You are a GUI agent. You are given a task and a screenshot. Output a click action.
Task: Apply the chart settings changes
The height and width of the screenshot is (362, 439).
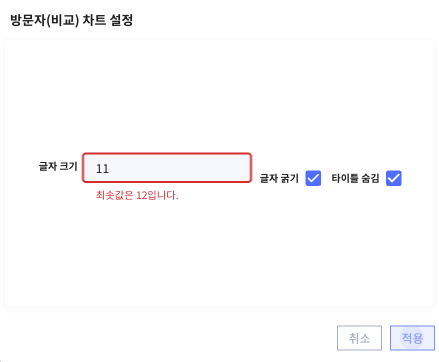click(412, 338)
